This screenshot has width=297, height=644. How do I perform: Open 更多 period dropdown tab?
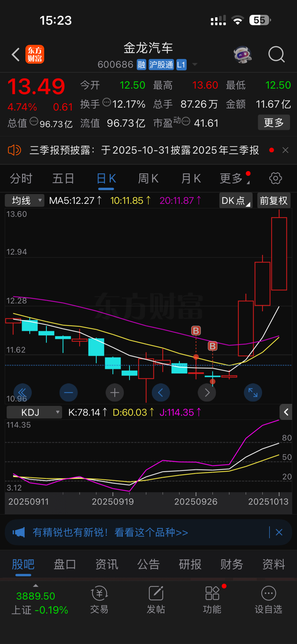click(235, 178)
